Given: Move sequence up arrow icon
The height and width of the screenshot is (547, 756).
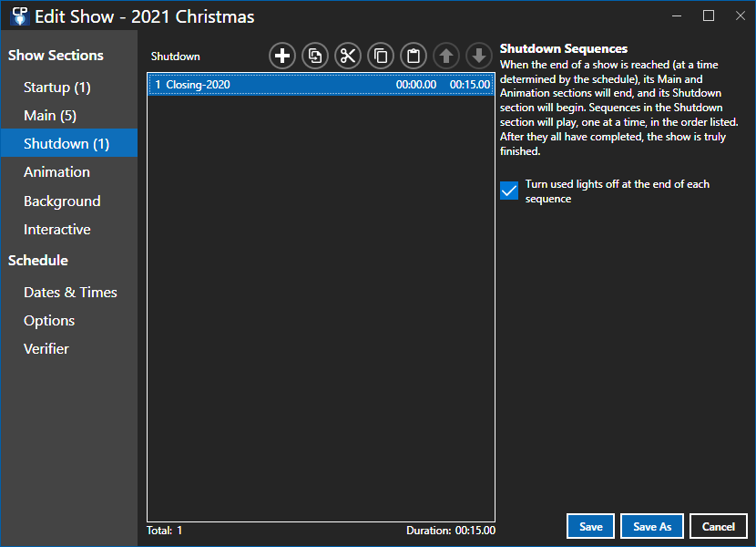Looking at the screenshot, I should 446,56.
